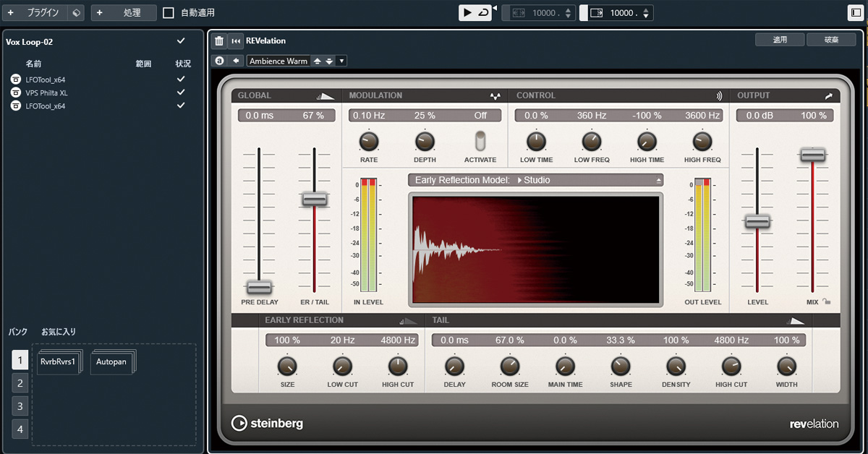Open the Early Reflection Model Studio dropdown

(x=535, y=180)
